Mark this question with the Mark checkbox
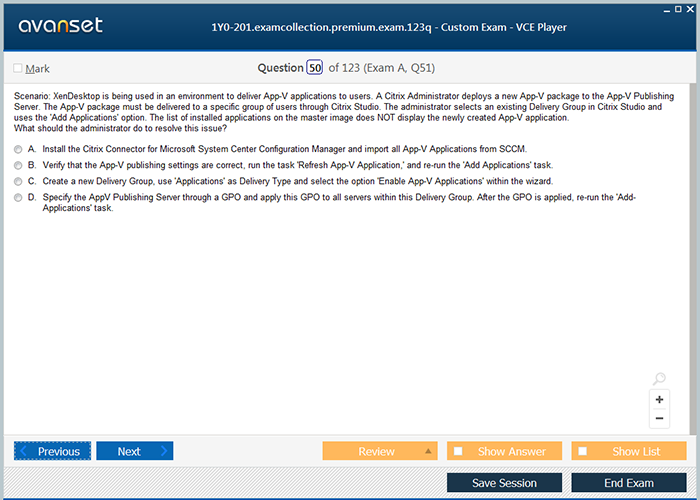Image resolution: width=700 pixels, height=500 pixels. point(18,69)
